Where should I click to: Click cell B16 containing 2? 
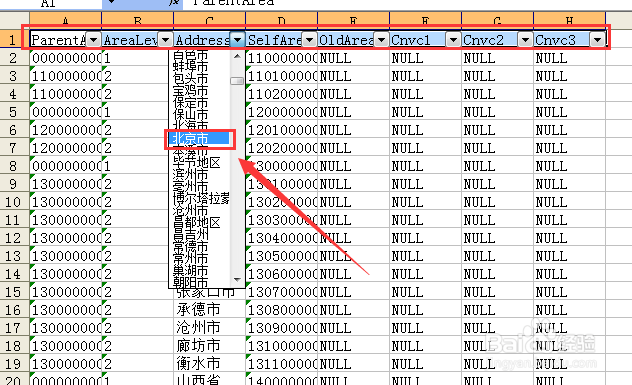(137, 310)
